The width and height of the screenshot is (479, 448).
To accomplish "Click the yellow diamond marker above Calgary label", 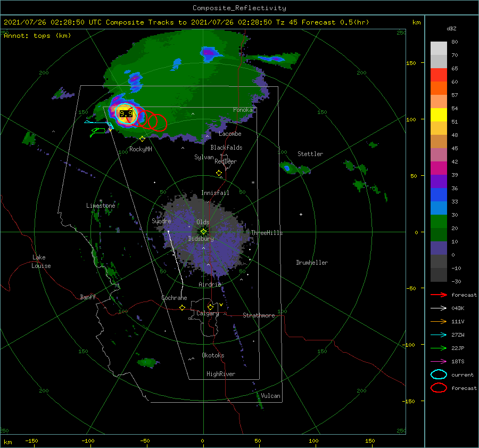I will click(x=210, y=307).
